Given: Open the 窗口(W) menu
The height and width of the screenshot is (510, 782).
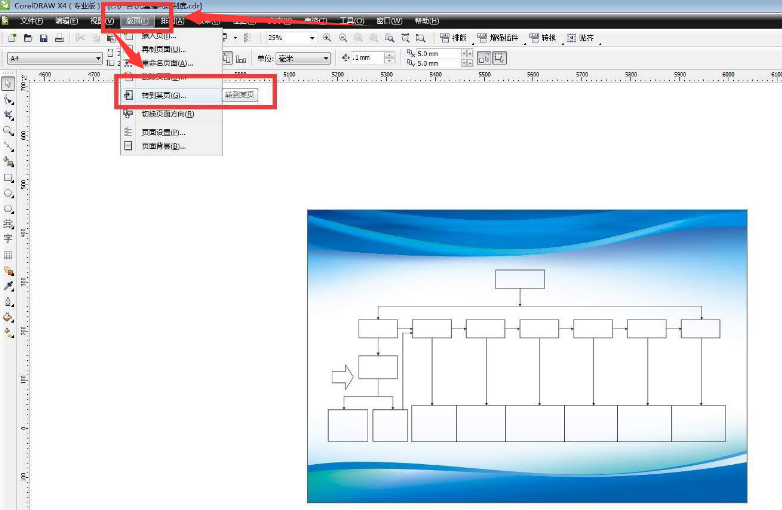Looking at the screenshot, I should click(389, 21).
